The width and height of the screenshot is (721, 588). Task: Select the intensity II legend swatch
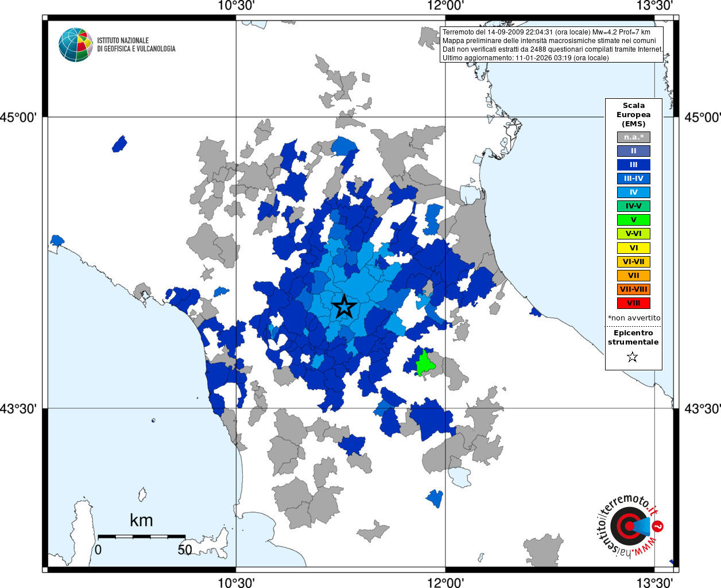(x=634, y=151)
